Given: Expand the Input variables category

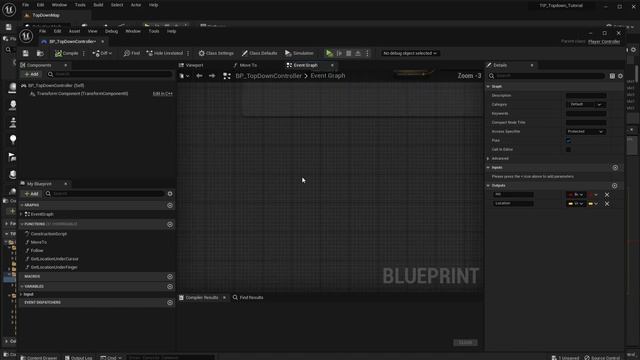Looking at the screenshot, I should click(22, 294).
